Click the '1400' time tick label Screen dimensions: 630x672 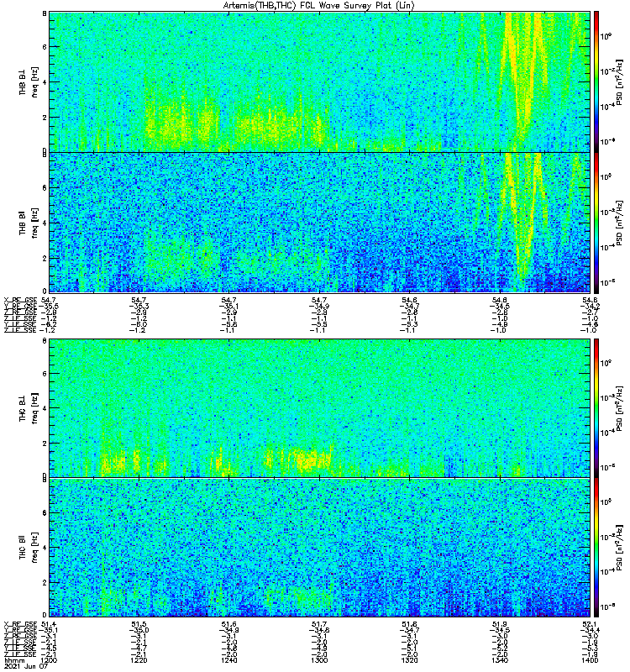(x=590, y=660)
